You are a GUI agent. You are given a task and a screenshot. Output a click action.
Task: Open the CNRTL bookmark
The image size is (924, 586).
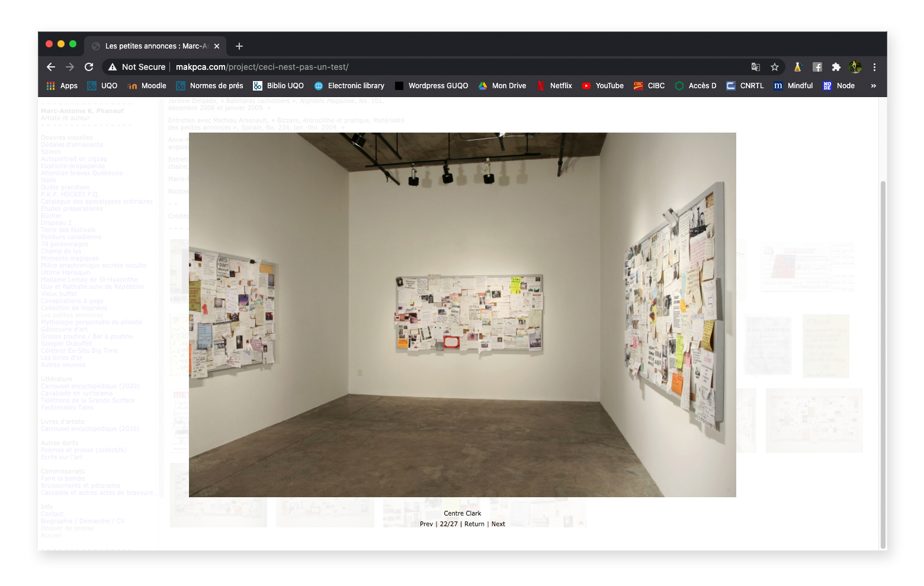tap(745, 86)
